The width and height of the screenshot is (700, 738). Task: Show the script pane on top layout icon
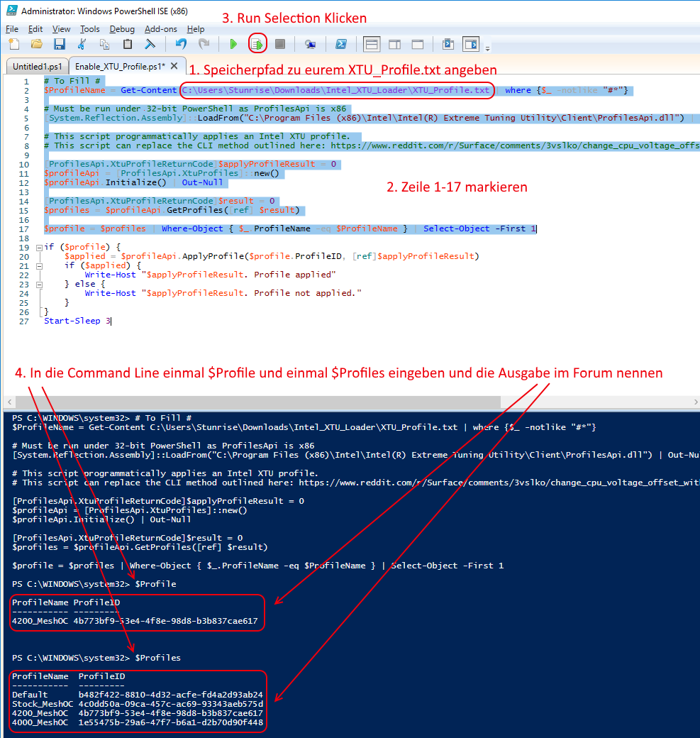pyautogui.click(x=372, y=44)
